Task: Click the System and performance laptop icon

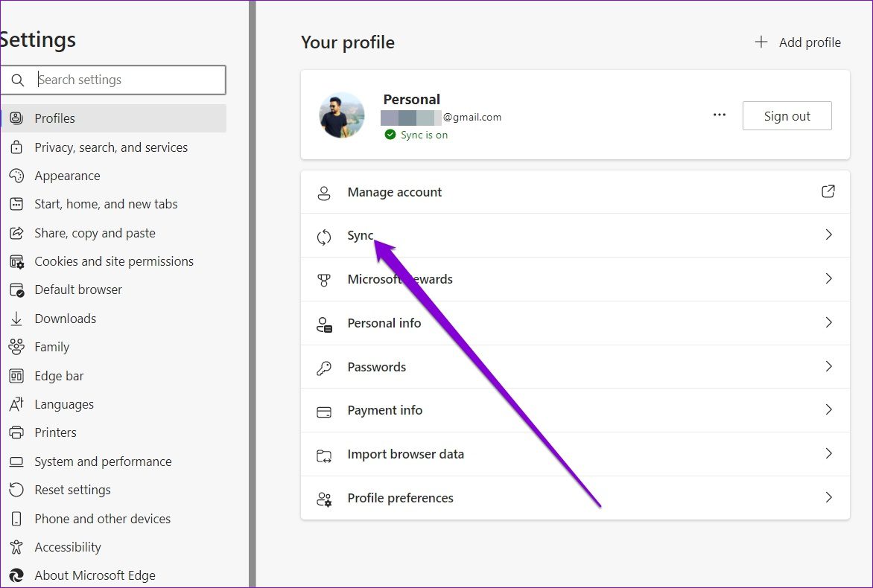Action: click(16, 461)
